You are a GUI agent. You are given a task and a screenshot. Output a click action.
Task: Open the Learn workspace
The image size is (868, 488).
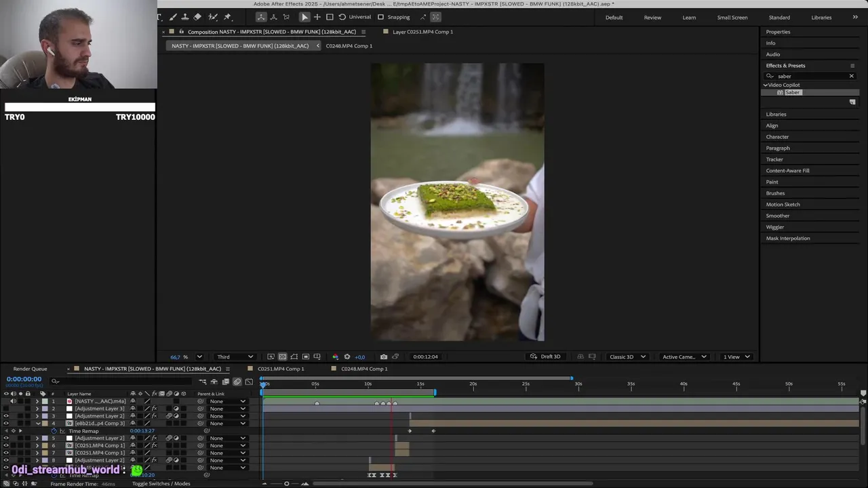[x=689, y=18]
